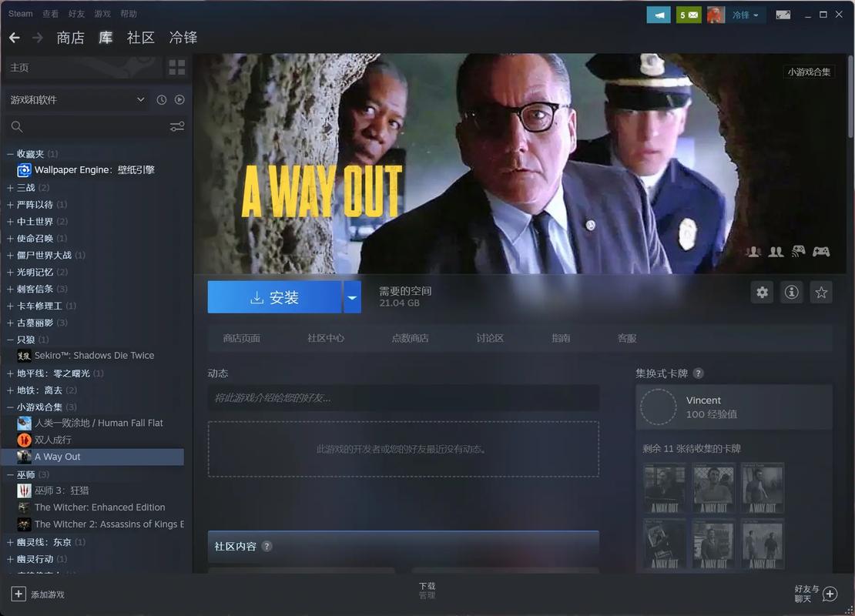Click the multiplayer co-op feature icon

[x=776, y=251]
